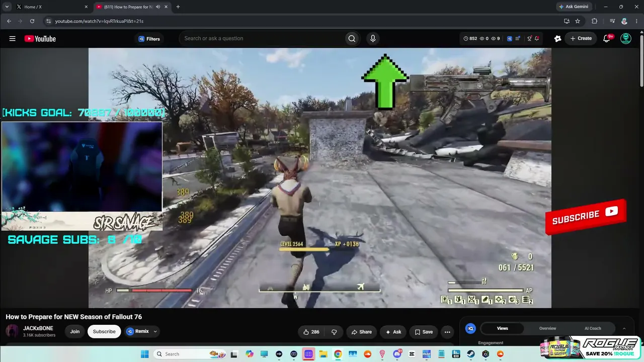Open the Chrome profile avatar

click(624, 21)
